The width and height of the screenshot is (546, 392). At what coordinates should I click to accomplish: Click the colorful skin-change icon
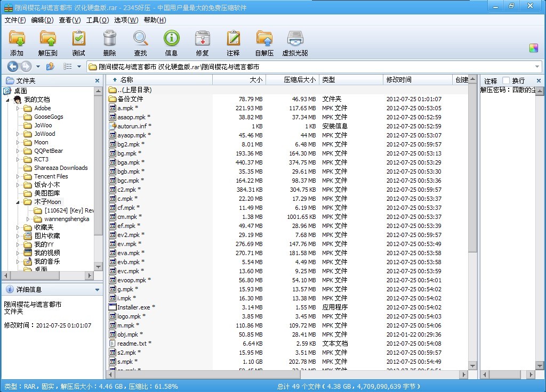533,48
